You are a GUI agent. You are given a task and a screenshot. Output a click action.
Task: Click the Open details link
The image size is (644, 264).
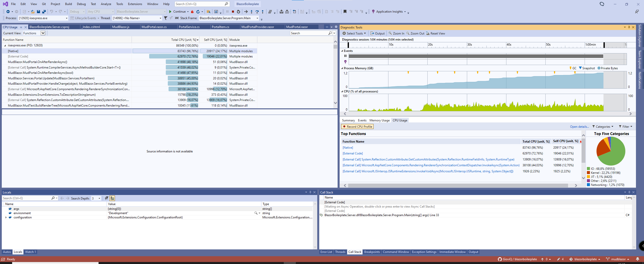pyautogui.click(x=579, y=126)
